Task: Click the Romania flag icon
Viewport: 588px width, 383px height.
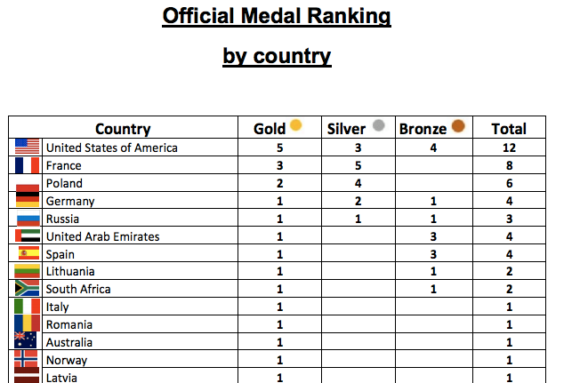Action: [x=27, y=322]
